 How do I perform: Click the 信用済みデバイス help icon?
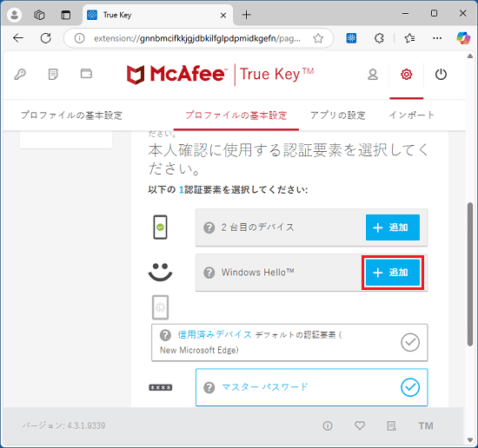[165, 335]
